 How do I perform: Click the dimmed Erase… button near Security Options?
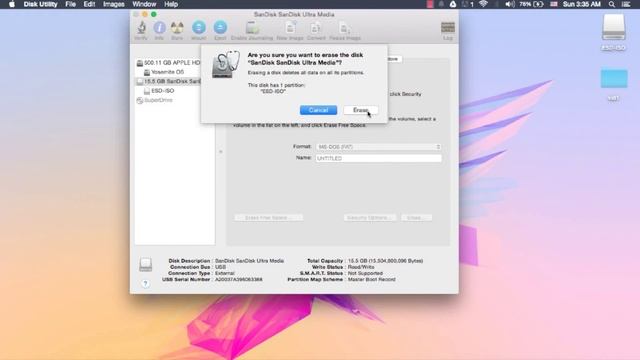tap(416, 218)
